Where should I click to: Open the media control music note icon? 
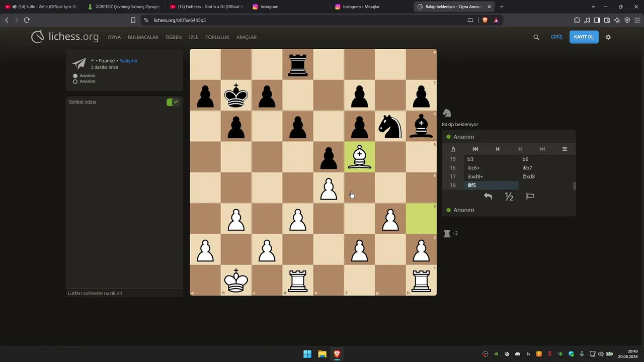[x=587, y=20]
